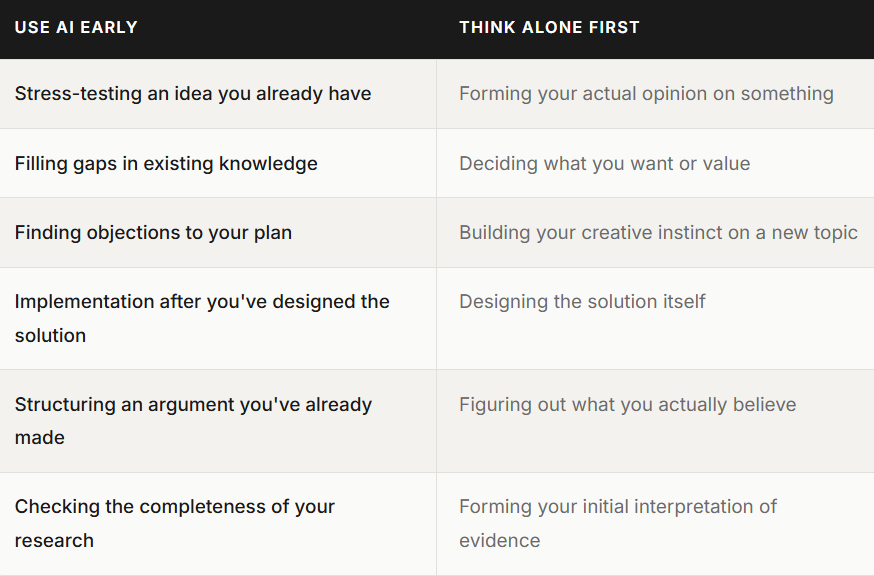
Task: Click the word 'solution' under 'Implementation after'
Action: pyautogui.click(x=50, y=336)
